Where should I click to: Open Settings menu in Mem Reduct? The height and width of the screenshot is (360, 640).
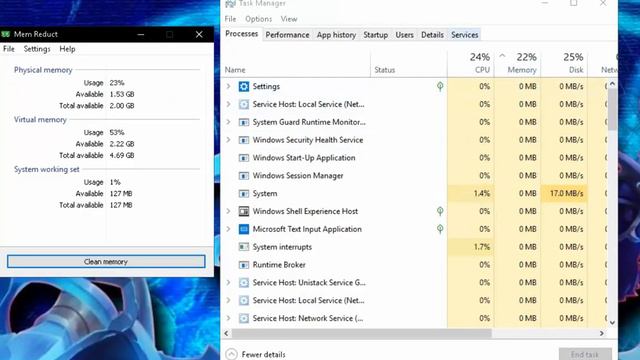[37, 49]
